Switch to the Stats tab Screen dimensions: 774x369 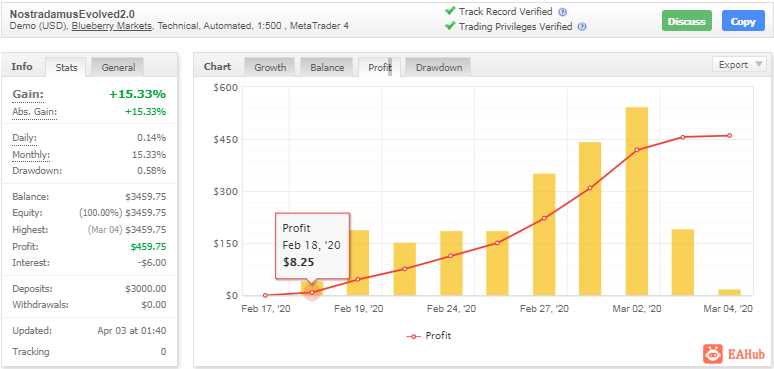click(x=66, y=68)
